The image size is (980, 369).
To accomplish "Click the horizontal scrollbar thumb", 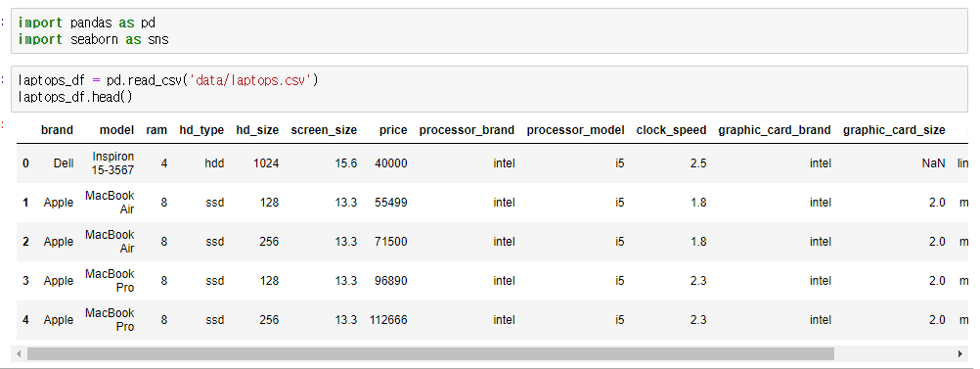I will (x=430, y=354).
